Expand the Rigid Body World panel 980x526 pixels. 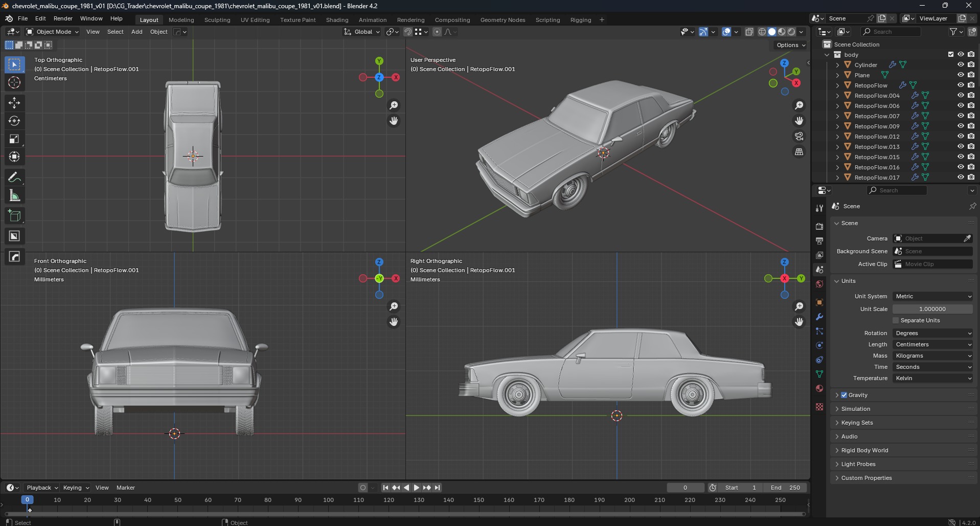pyautogui.click(x=864, y=450)
